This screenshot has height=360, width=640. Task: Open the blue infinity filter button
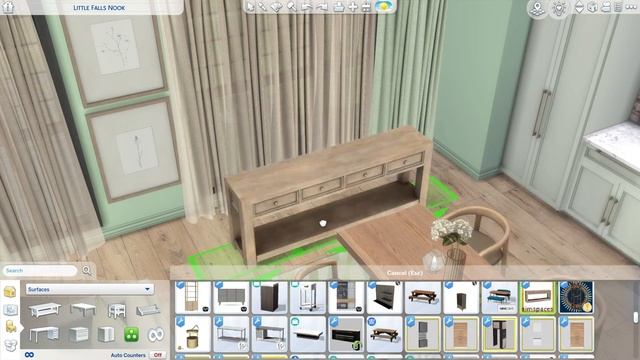click(x=29, y=355)
